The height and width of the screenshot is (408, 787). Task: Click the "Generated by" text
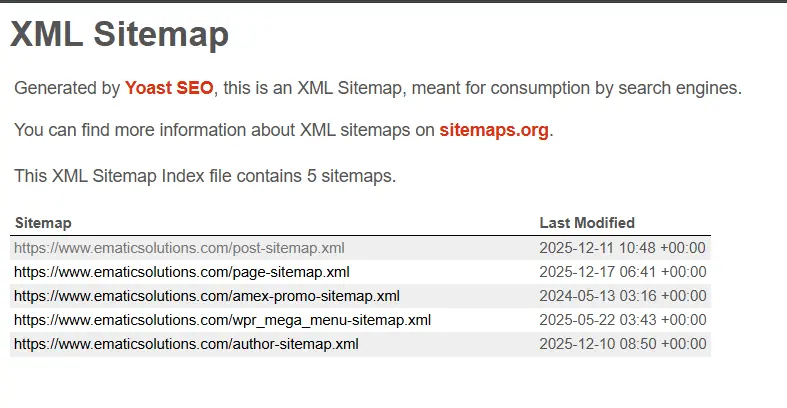[67, 88]
